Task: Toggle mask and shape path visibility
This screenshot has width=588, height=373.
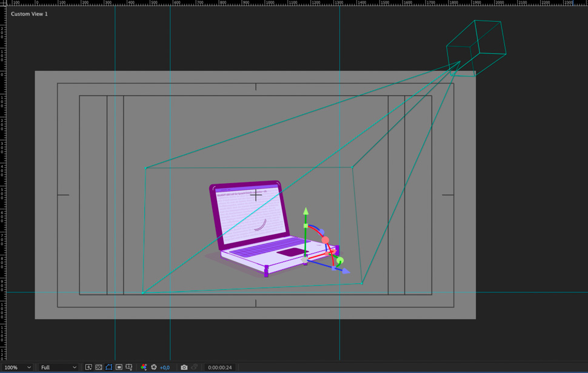Action: (109, 368)
